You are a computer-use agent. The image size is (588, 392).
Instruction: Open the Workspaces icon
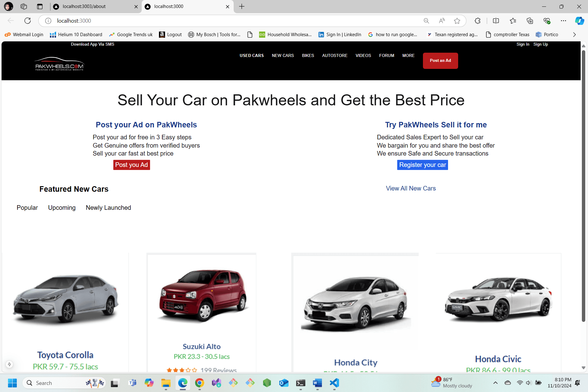pyautogui.click(x=24, y=6)
